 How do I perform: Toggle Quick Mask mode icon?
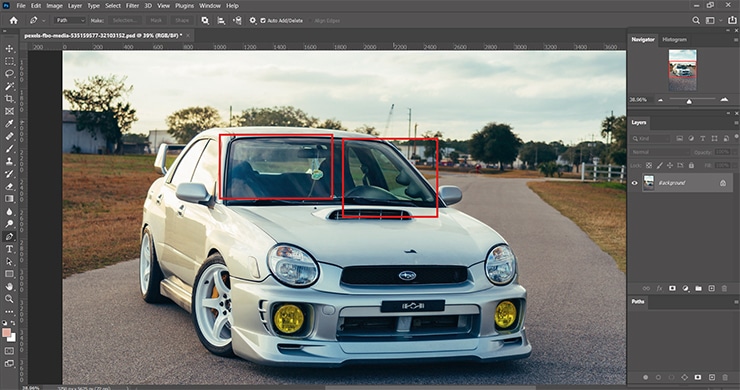[9, 351]
